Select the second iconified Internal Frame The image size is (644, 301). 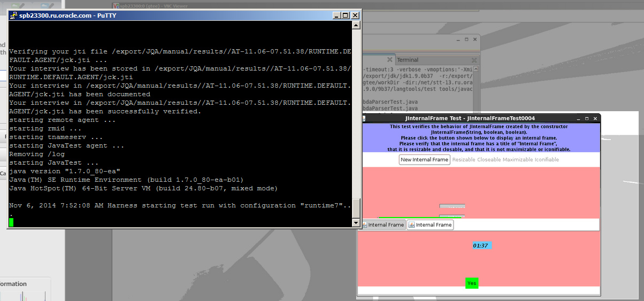point(431,225)
